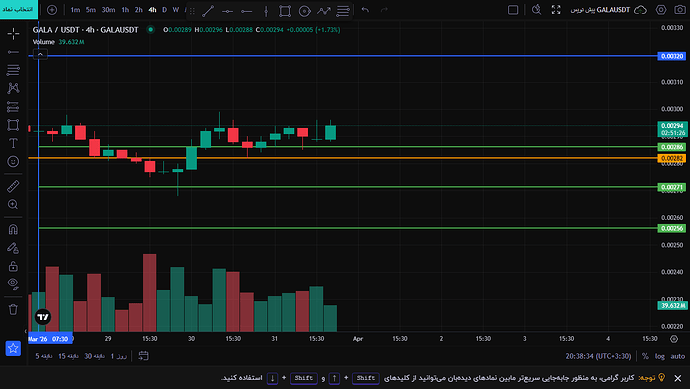Open the geometric shapes group in sidebar
The width and height of the screenshot is (690, 389).
point(13,125)
